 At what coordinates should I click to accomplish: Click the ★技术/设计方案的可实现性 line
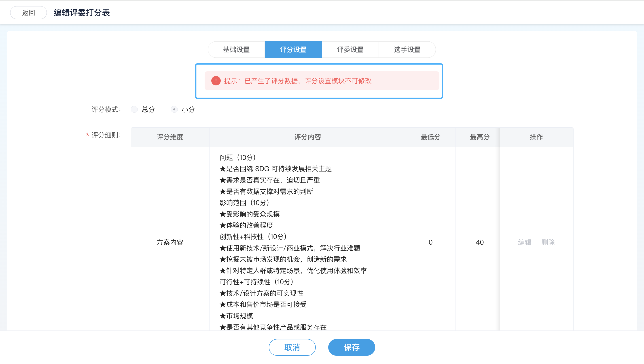coord(261,293)
